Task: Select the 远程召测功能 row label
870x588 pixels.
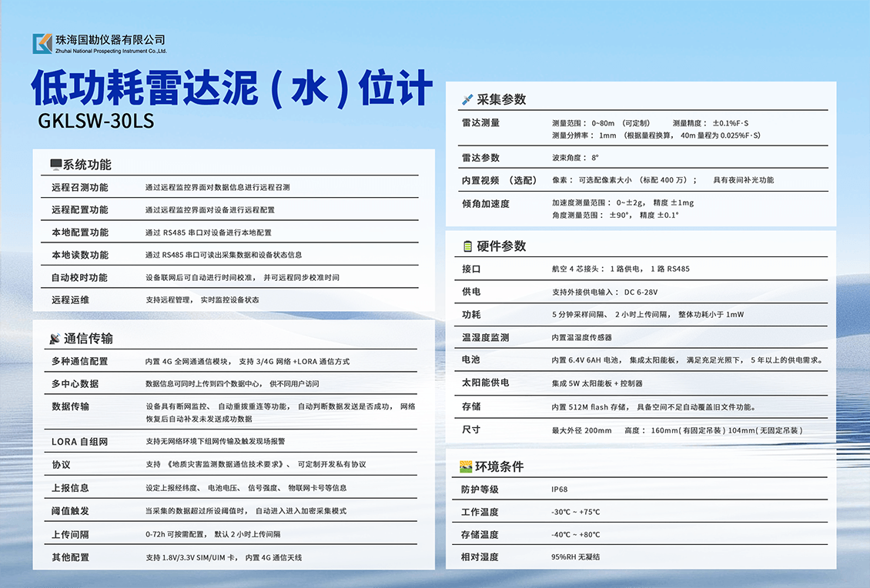Action: coord(80,188)
